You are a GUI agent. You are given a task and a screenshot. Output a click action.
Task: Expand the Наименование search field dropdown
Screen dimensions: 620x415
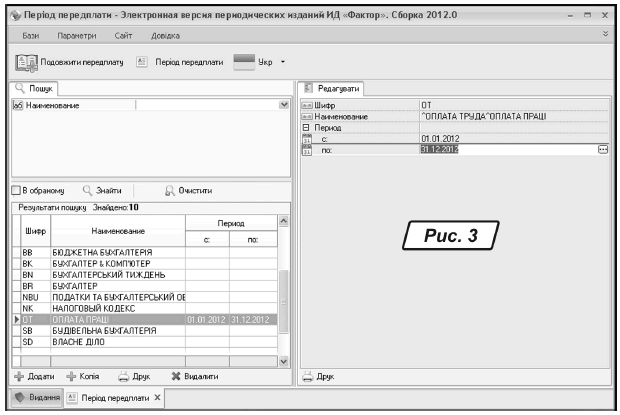click(283, 105)
